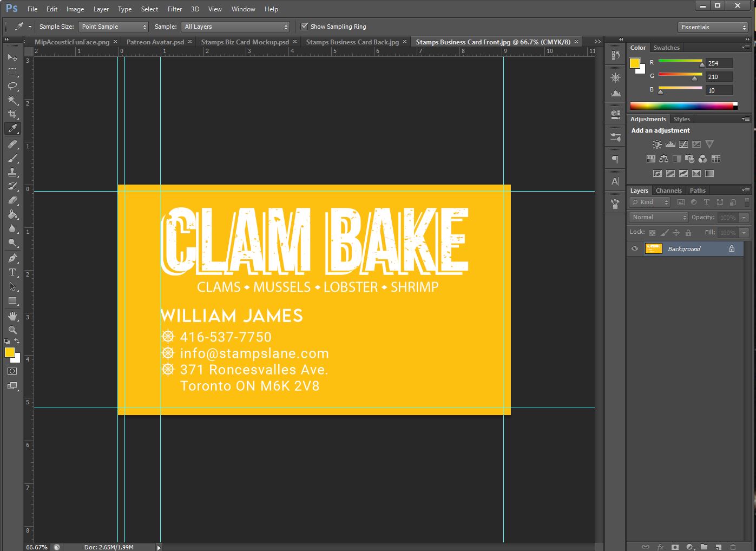Select the Magic Wand tool
Viewport: 756px width, 551px height.
(x=12, y=100)
